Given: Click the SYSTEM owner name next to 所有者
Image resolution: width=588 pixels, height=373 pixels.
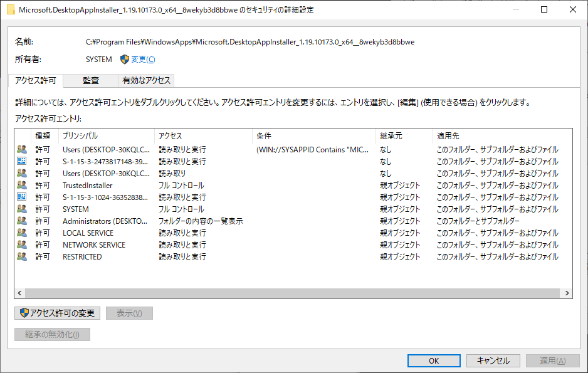Looking at the screenshot, I should pyautogui.click(x=99, y=59).
